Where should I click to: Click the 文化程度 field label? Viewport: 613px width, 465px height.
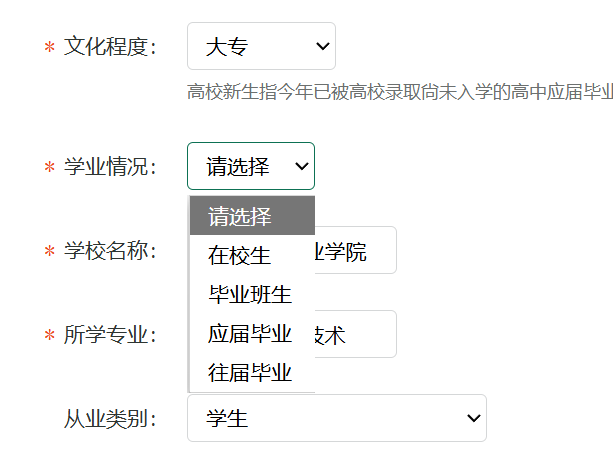tap(110, 47)
